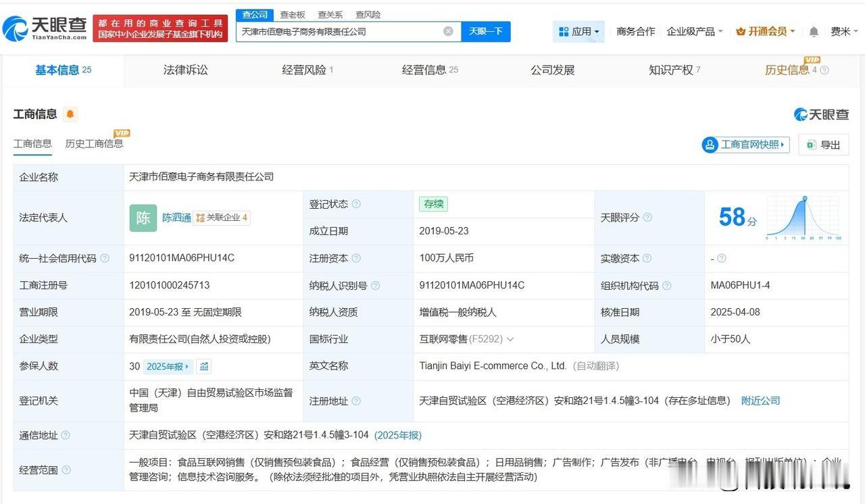Open the 公司发展 tab
The height and width of the screenshot is (504, 865).
coord(552,70)
